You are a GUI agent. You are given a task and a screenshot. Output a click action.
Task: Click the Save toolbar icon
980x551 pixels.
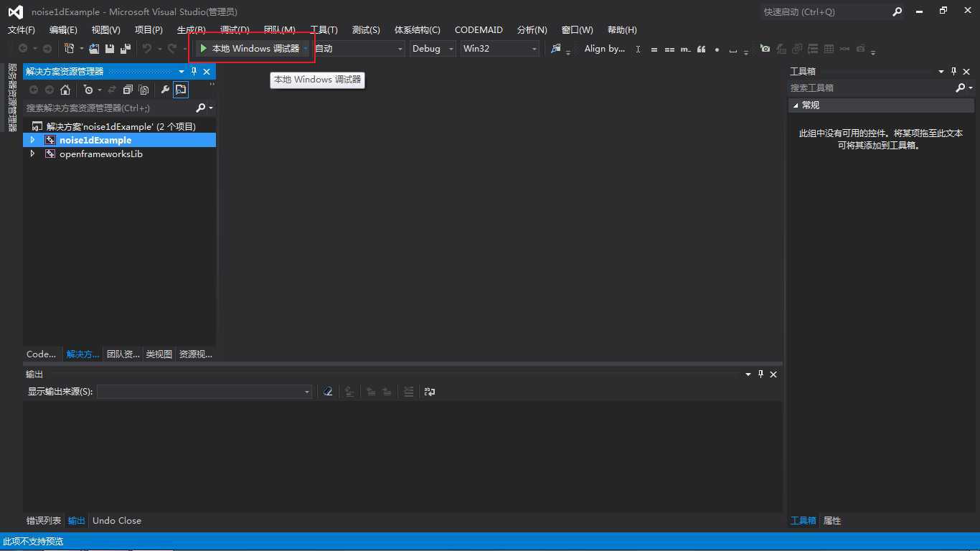coord(110,49)
